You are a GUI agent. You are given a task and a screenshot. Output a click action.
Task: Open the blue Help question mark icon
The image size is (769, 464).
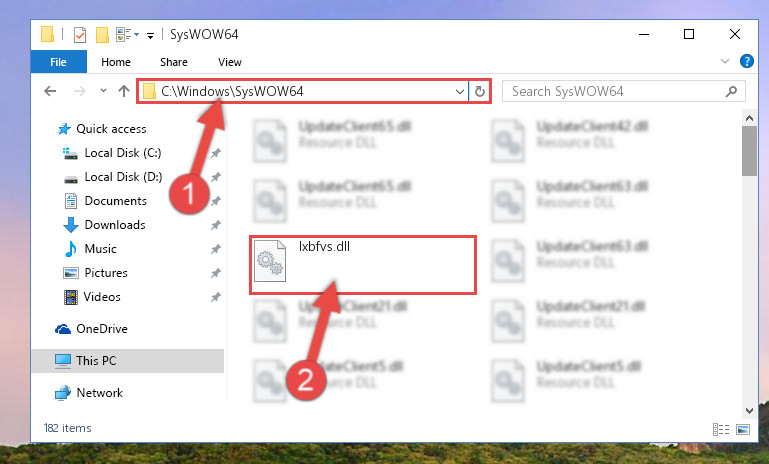point(746,61)
